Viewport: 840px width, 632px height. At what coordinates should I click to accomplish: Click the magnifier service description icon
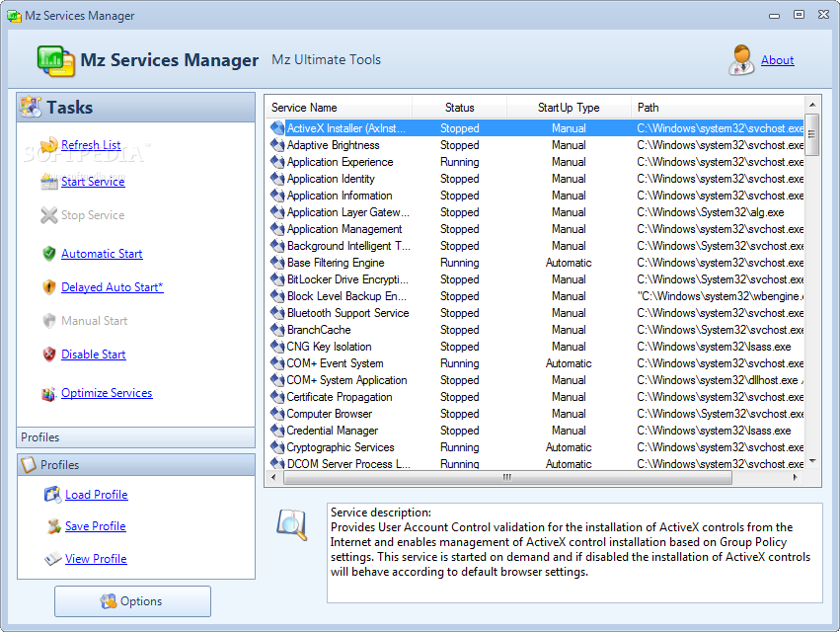pyautogui.click(x=292, y=524)
